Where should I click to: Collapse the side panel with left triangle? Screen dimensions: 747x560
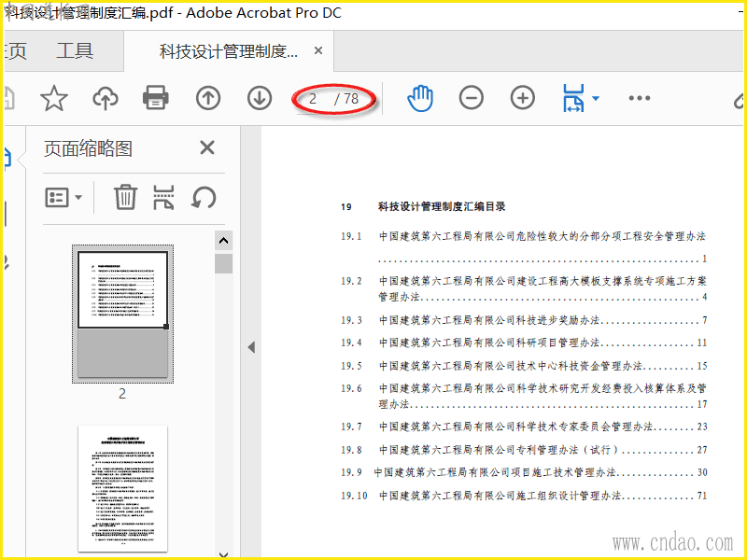(x=251, y=347)
